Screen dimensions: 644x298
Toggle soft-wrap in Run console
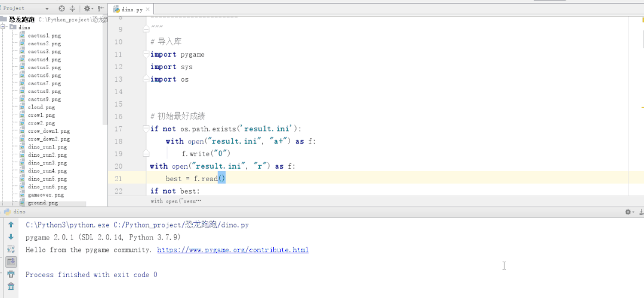coord(11,249)
